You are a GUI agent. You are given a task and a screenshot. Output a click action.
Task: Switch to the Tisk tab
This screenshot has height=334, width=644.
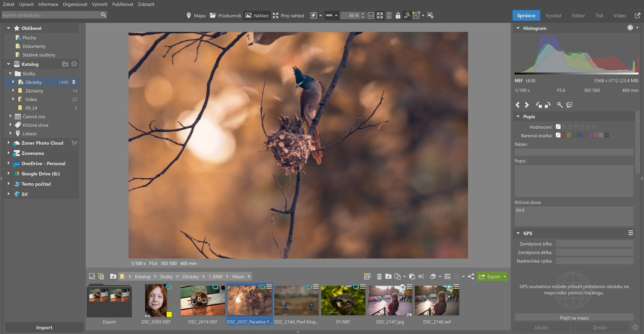pyautogui.click(x=599, y=15)
